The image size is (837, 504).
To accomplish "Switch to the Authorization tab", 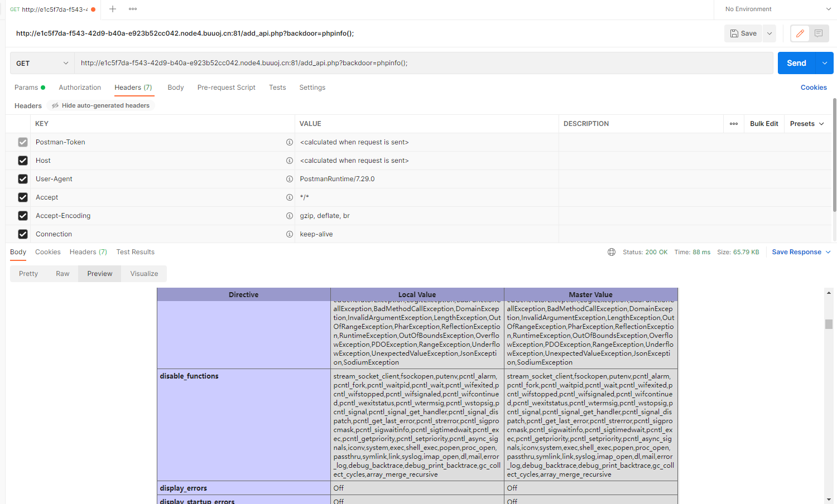I will point(80,88).
